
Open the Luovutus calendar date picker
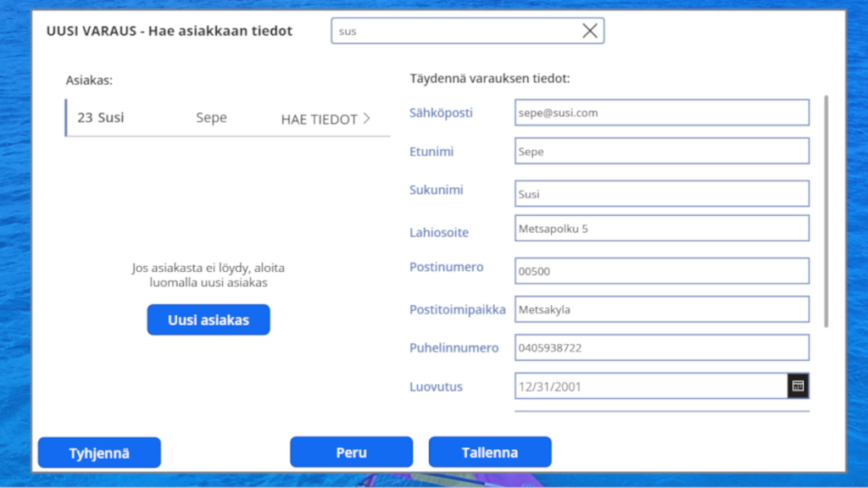[x=798, y=385]
